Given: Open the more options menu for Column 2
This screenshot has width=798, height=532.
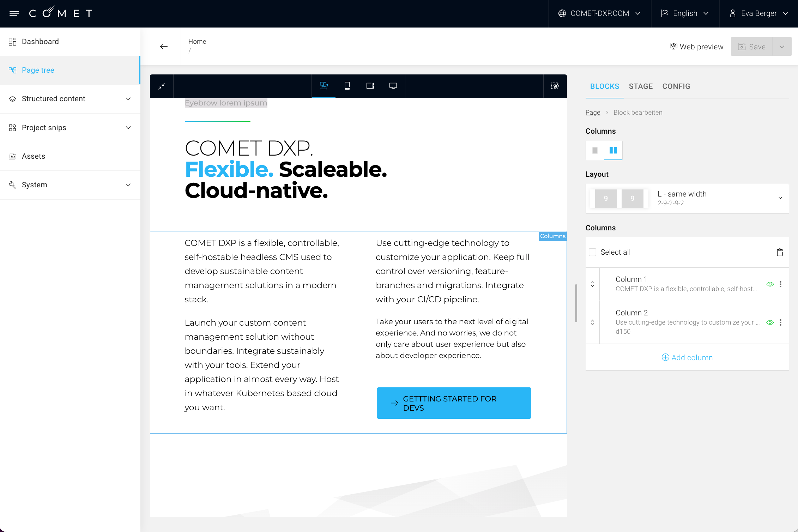Looking at the screenshot, I should click(x=780, y=322).
